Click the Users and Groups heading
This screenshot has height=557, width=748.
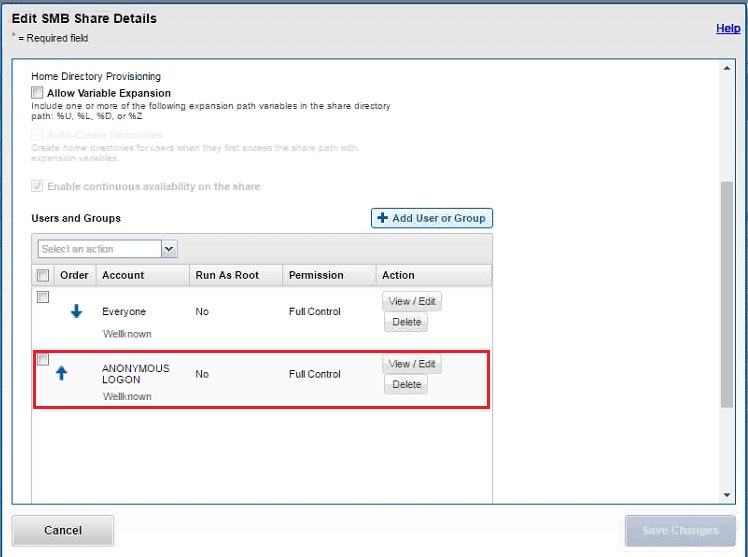(x=76, y=218)
